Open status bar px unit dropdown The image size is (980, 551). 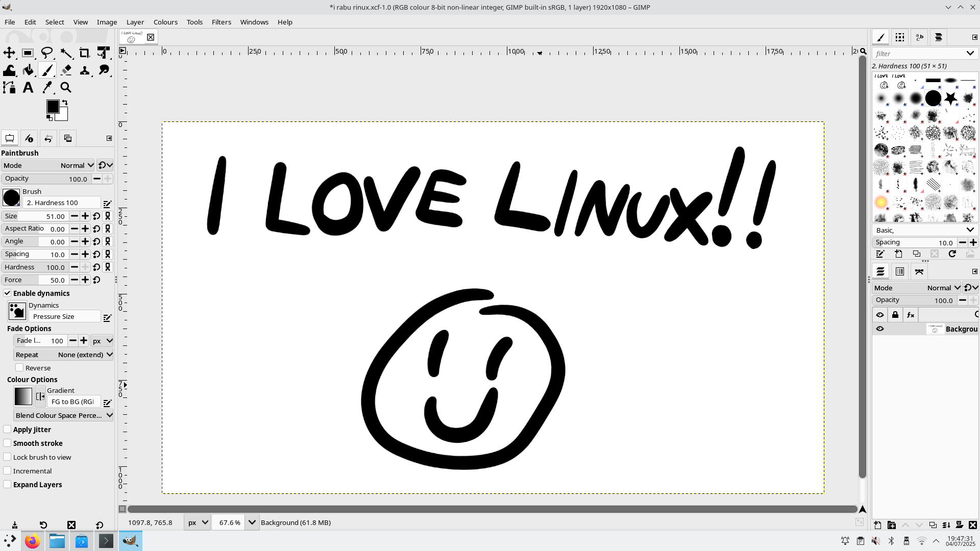point(197,522)
